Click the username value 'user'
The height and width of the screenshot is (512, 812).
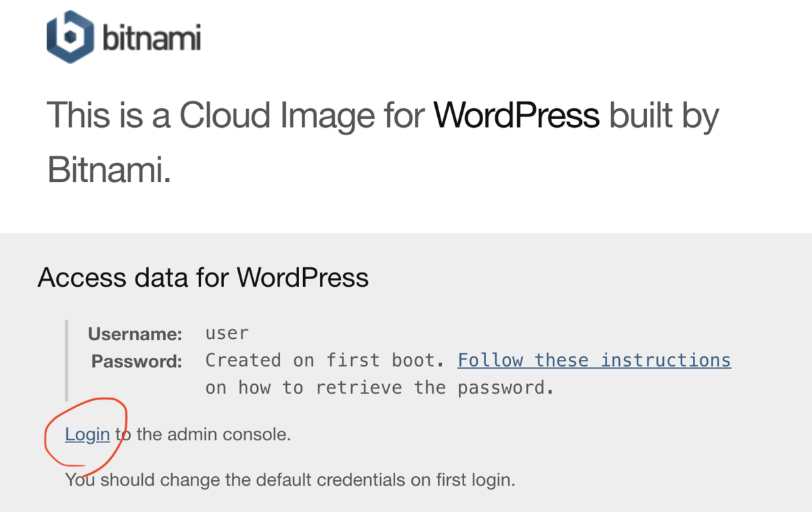pos(227,333)
